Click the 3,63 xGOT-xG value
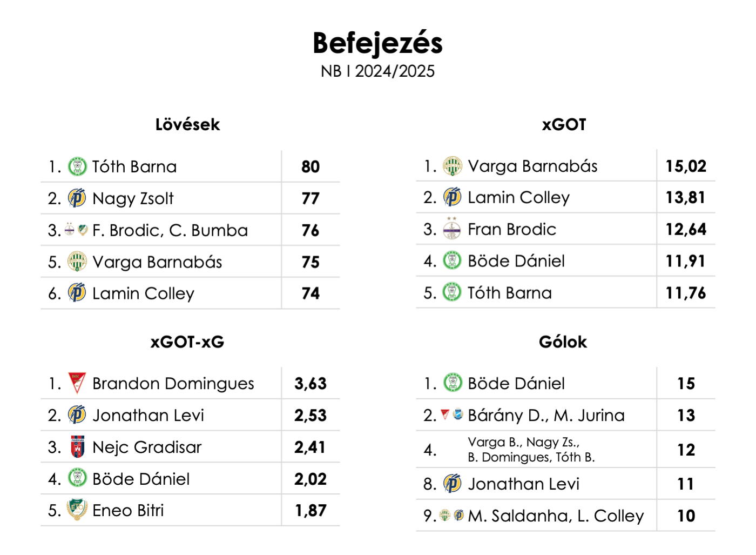This screenshot has height=555, width=756. (310, 384)
